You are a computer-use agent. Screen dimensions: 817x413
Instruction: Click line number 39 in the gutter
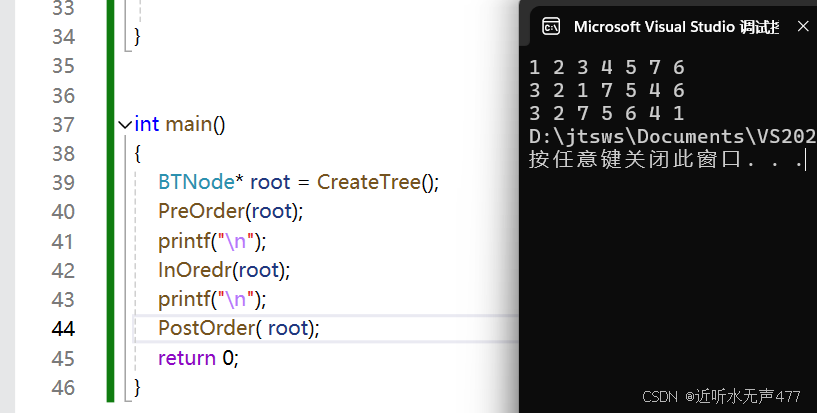[63, 183]
